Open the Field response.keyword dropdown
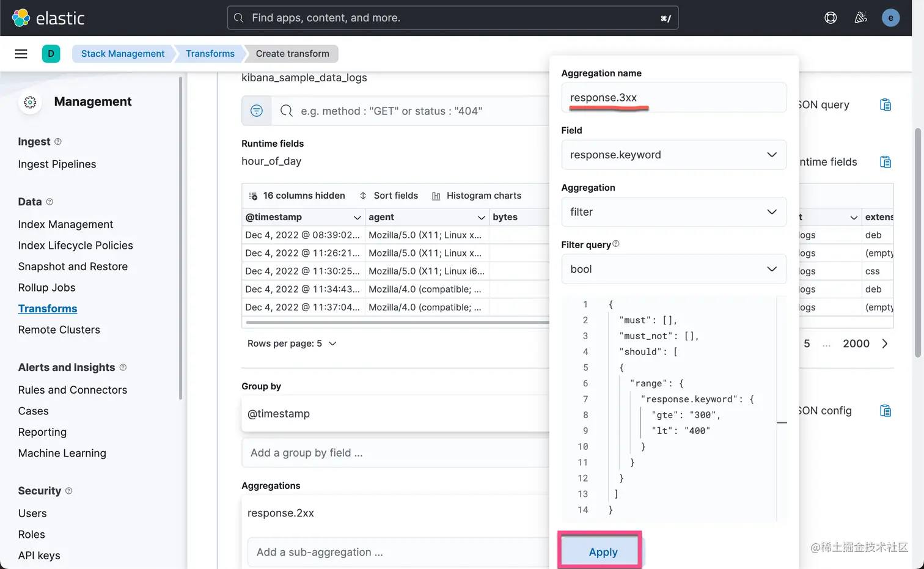Viewport: 924px width, 569px height. click(x=673, y=155)
